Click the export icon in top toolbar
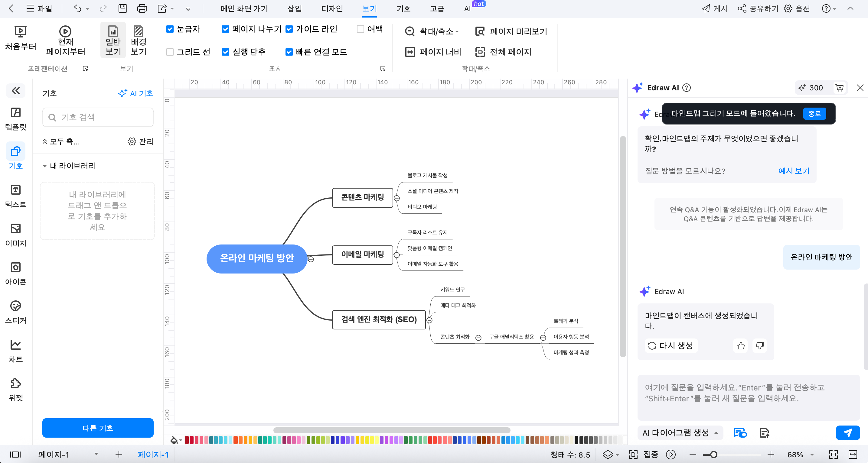Image resolution: width=868 pixels, height=463 pixels. click(x=162, y=8)
